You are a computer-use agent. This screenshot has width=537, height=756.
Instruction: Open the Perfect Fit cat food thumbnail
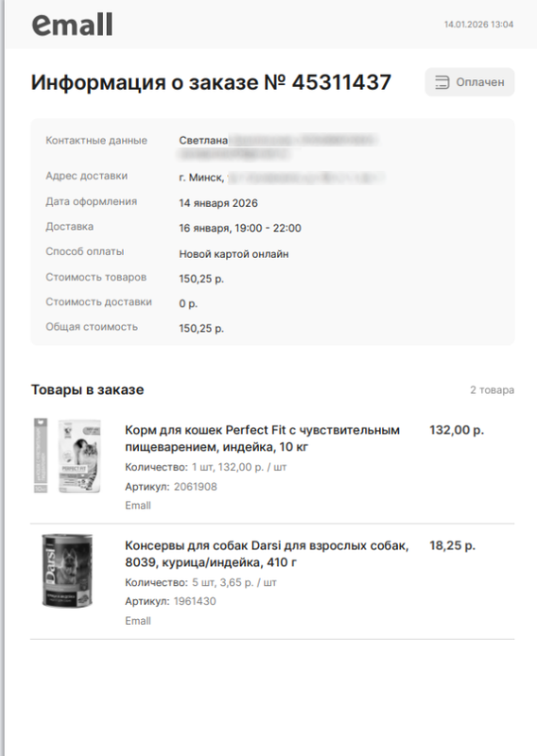(x=67, y=455)
